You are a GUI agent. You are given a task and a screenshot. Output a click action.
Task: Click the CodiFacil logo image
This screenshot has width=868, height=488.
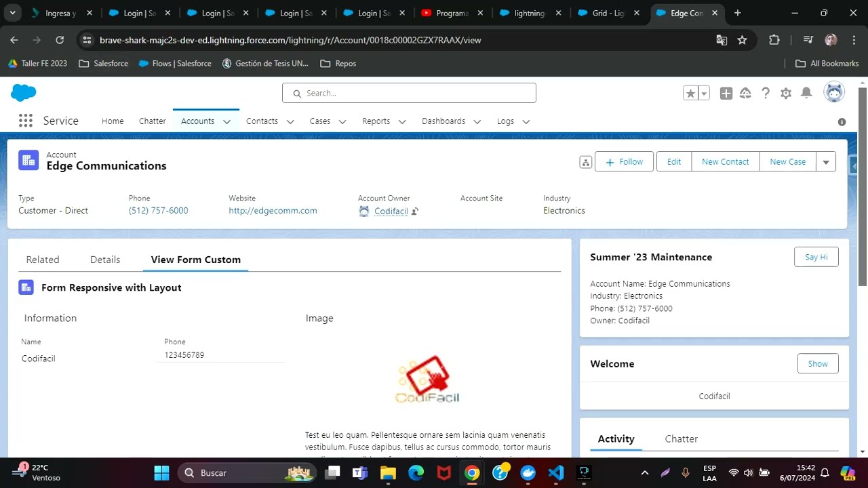427,380
